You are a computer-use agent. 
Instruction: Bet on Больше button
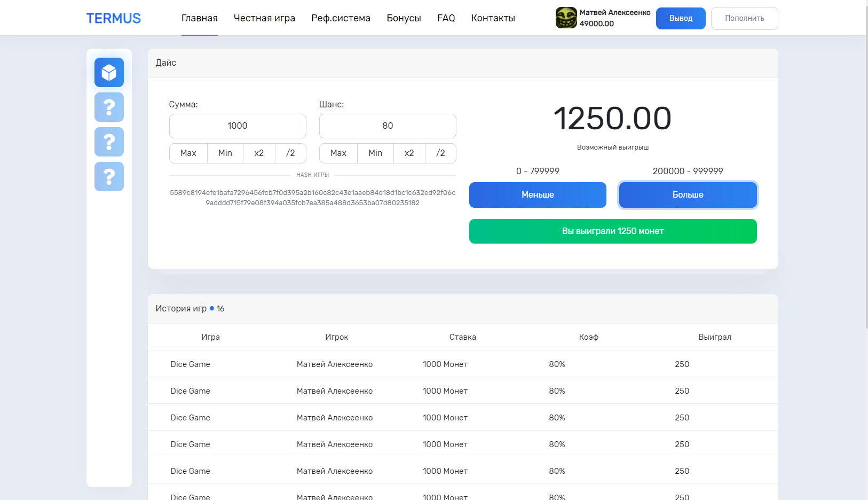click(688, 195)
